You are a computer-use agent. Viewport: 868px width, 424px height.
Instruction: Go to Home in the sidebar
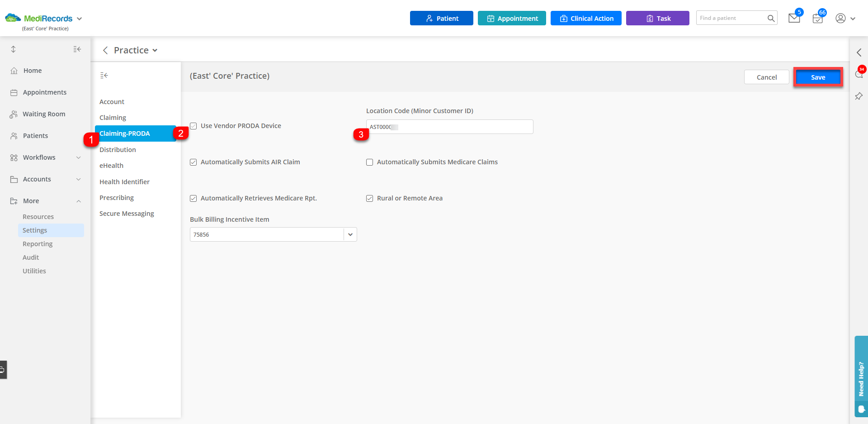[32, 71]
